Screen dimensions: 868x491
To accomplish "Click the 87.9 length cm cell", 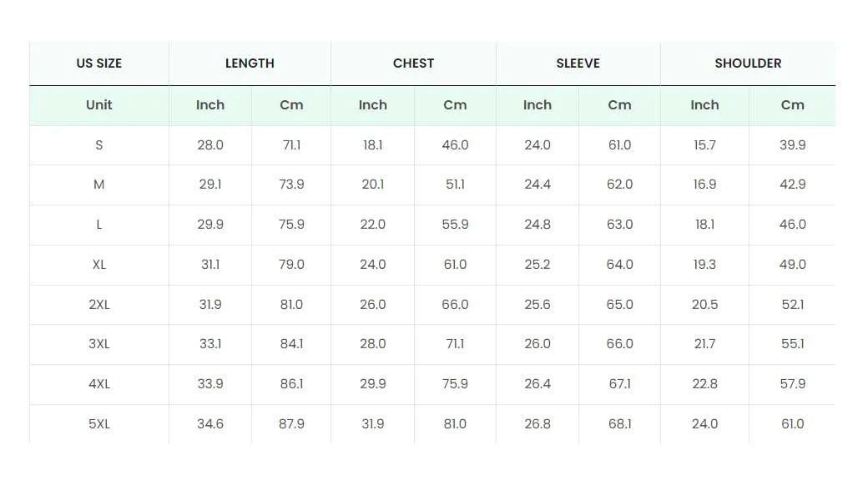I will pyautogui.click(x=291, y=424).
